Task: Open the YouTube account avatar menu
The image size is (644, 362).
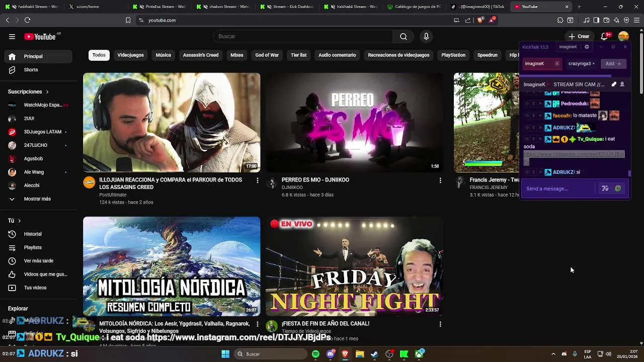Action: click(623, 36)
